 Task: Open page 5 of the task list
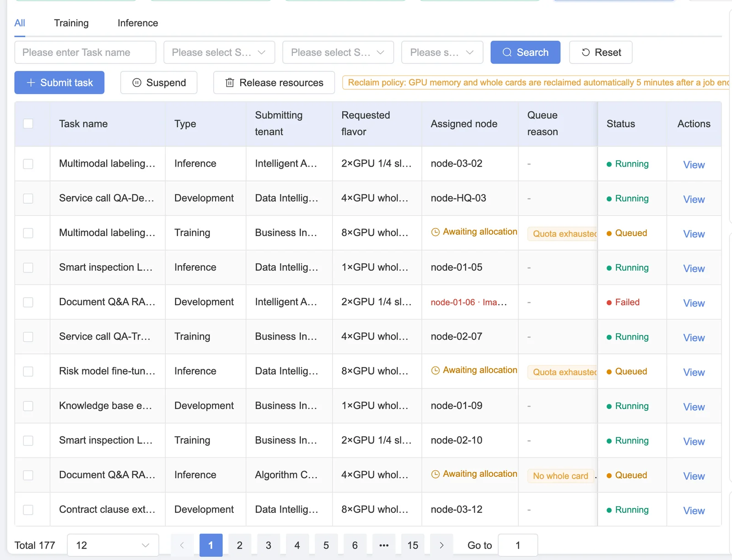tap(326, 545)
